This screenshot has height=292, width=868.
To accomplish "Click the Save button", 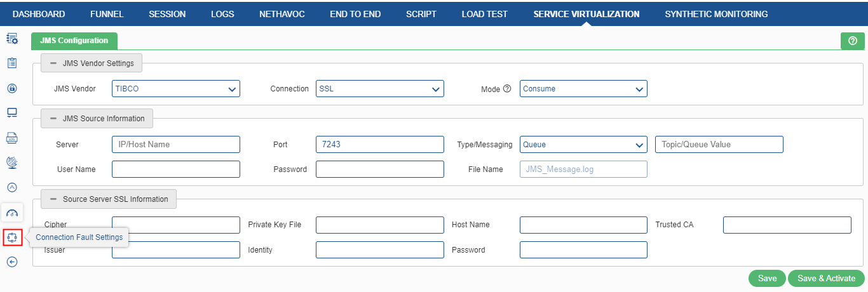I will [767, 279].
